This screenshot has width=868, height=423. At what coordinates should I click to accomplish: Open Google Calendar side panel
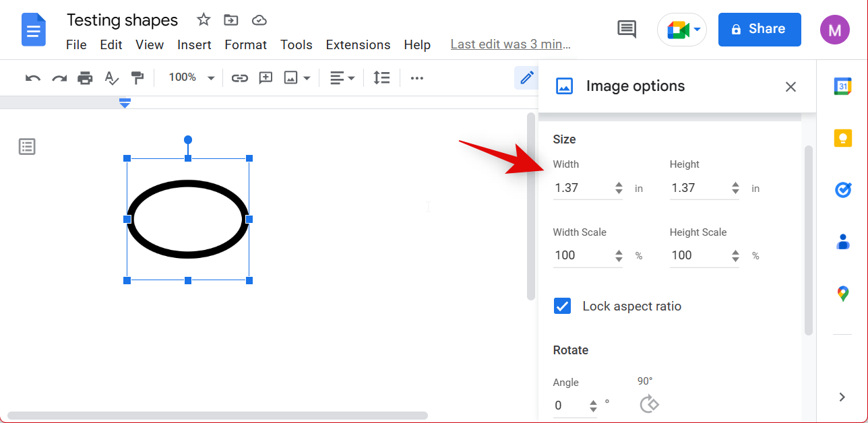(x=842, y=86)
